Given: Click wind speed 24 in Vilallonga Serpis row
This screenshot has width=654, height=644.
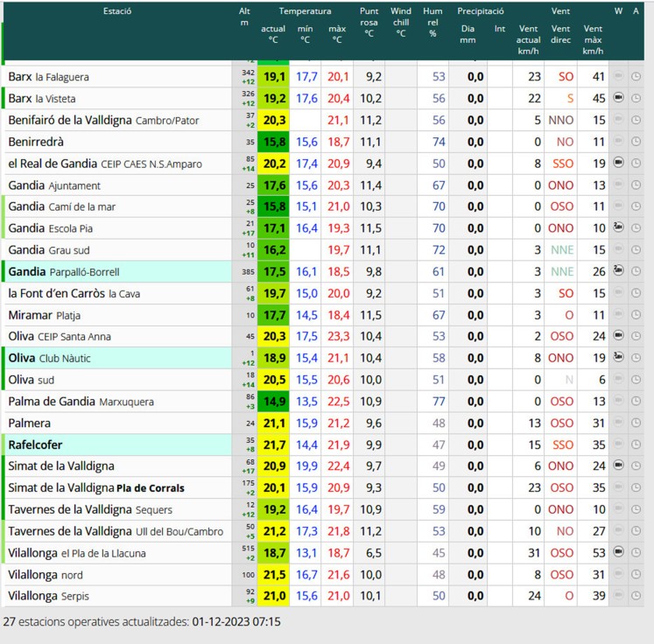Looking at the screenshot, I should 534,596.
